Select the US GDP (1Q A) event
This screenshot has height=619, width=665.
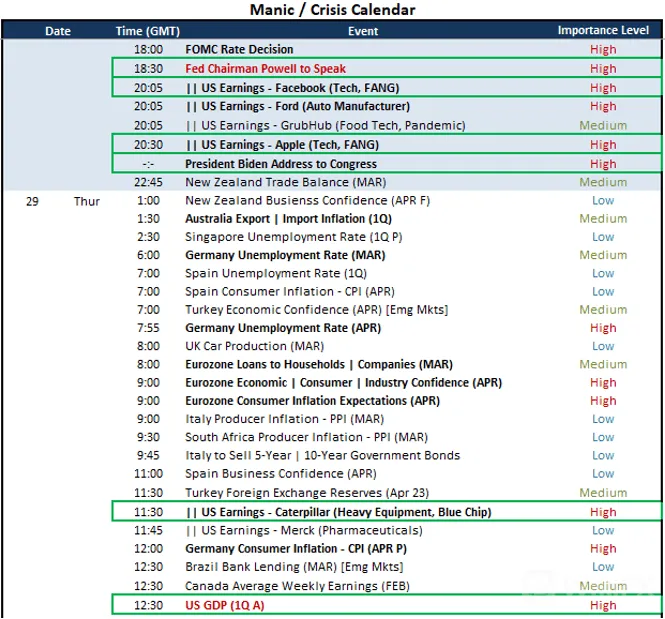click(224, 605)
